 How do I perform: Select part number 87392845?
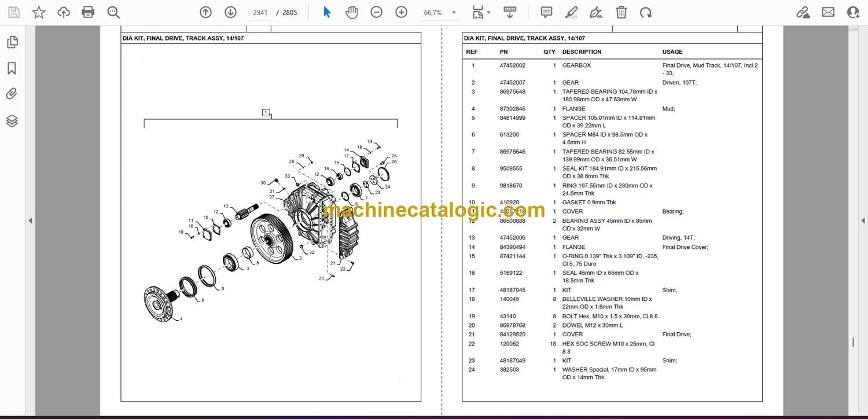(513, 109)
